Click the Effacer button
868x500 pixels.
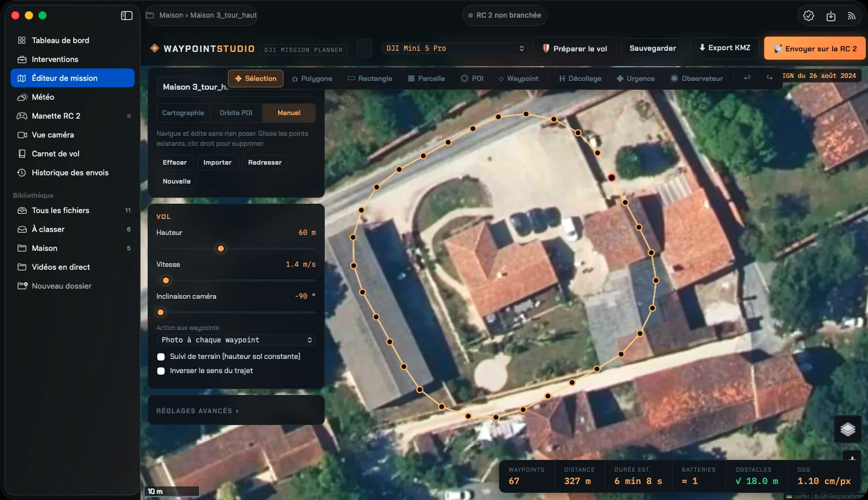click(x=175, y=162)
